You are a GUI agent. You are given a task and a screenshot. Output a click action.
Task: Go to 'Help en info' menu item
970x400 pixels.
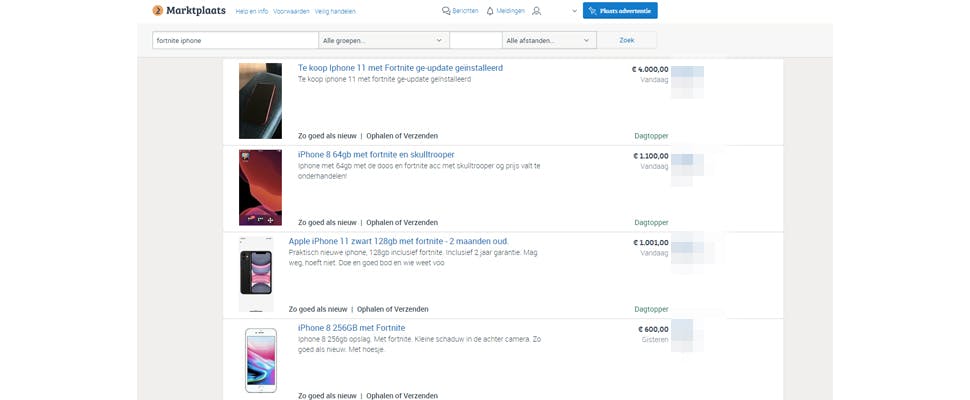coord(252,11)
